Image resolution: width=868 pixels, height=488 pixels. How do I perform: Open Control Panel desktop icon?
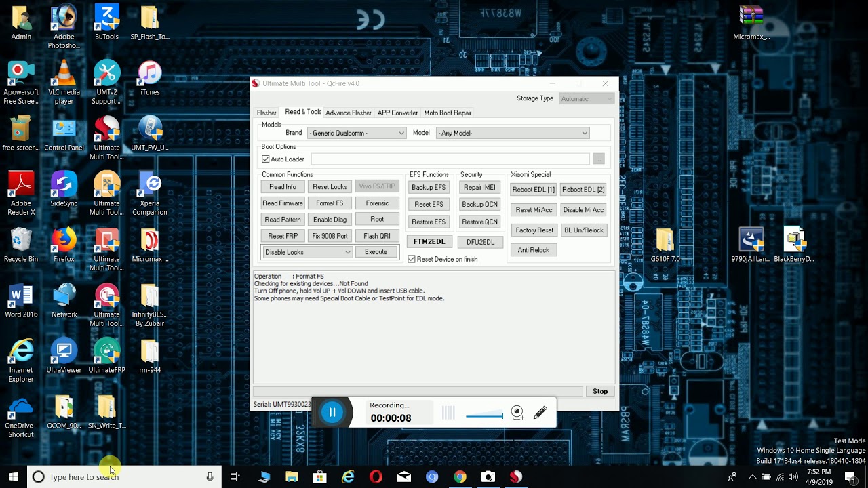pos(64,134)
